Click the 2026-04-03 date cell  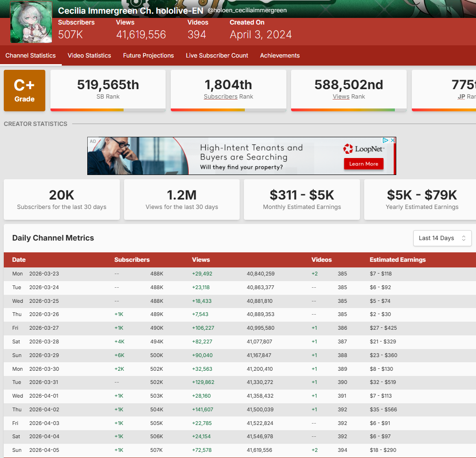(x=44, y=424)
